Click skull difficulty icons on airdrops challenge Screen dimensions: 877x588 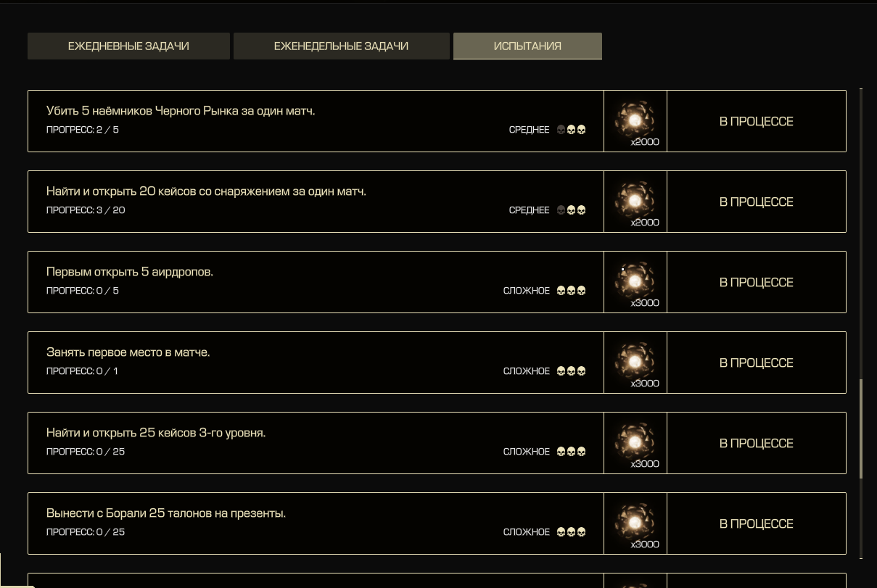[571, 291]
